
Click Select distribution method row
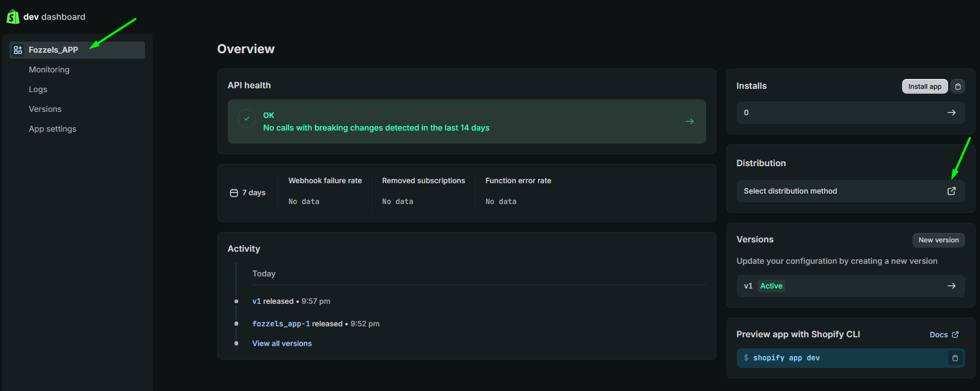[x=850, y=191]
